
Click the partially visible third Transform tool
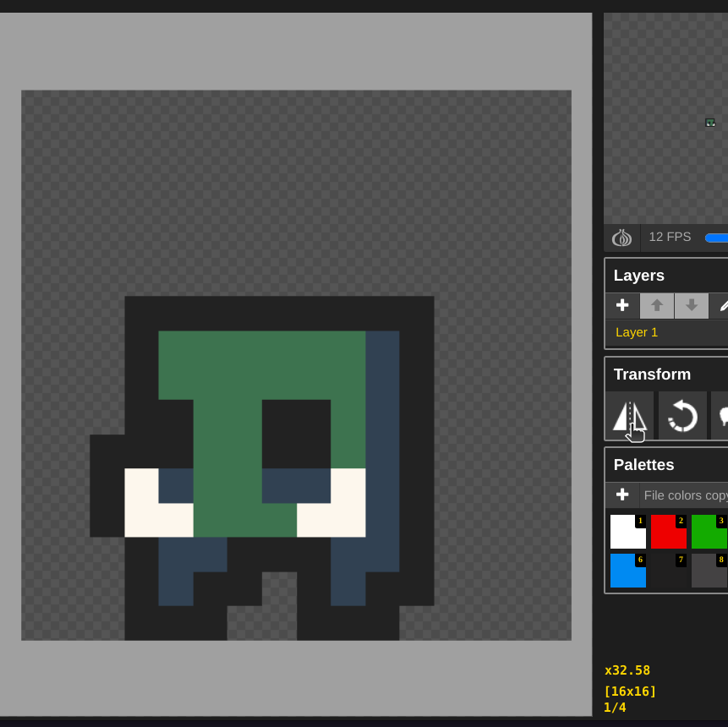point(721,416)
